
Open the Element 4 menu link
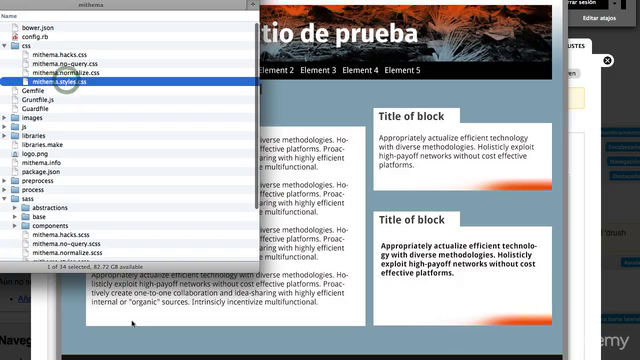point(360,70)
